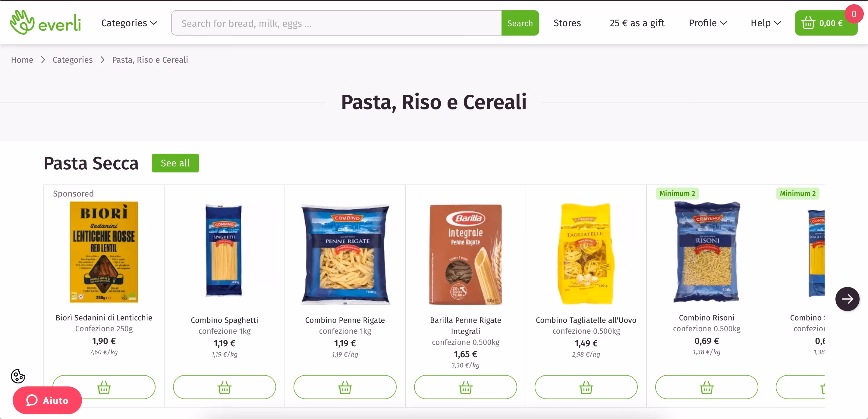The height and width of the screenshot is (419, 868).
Task: Add Combino Penne Rigate to the basket
Action: pos(344,387)
